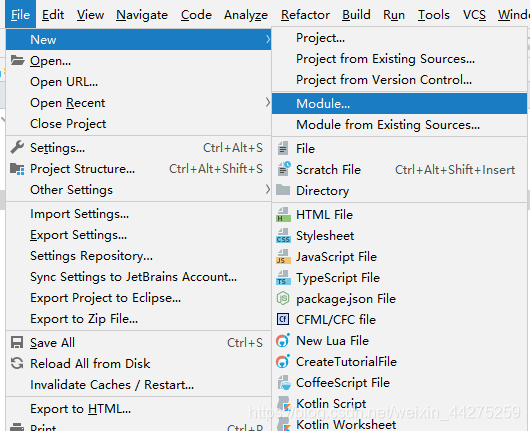
Task: Click the Directory folder icon
Action: 283,190
